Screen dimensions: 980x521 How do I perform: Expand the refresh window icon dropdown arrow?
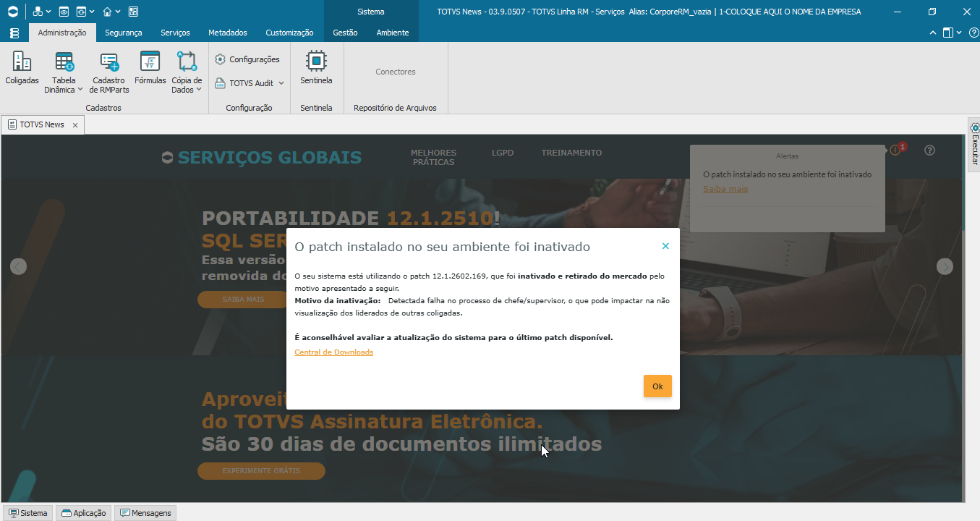pyautogui.click(x=92, y=12)
